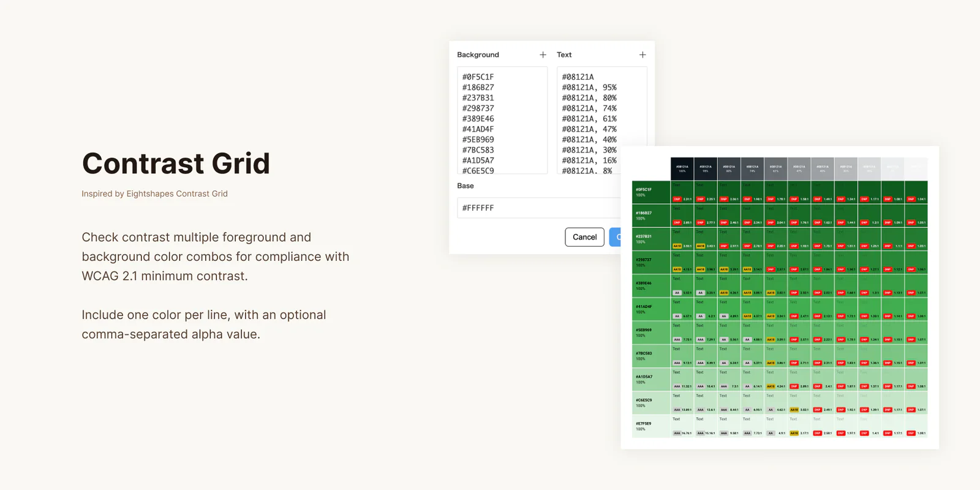
Task: Focus the Base color field showing #FFFFFF
Action: pos(538,208)
